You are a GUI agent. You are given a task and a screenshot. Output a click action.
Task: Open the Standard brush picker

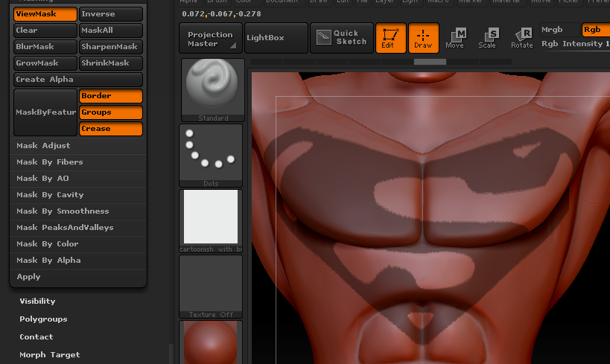point(212,90)
